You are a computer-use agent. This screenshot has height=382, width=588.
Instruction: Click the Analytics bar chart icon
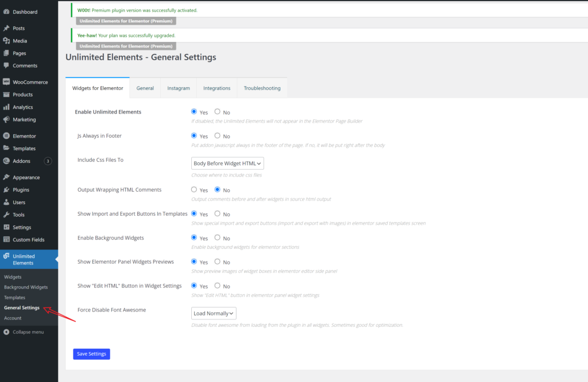[6, 107]
